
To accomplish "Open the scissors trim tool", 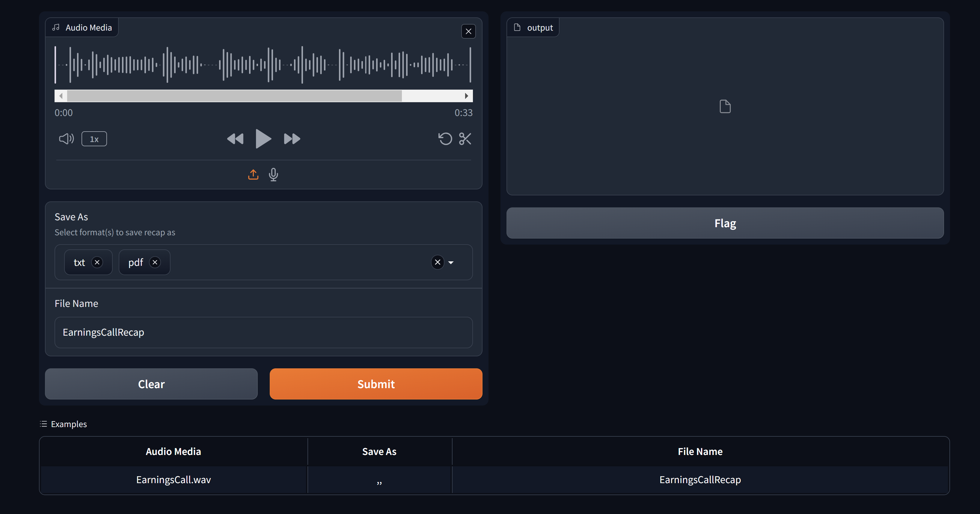I will pyautogui.click(x=465, y=139).
